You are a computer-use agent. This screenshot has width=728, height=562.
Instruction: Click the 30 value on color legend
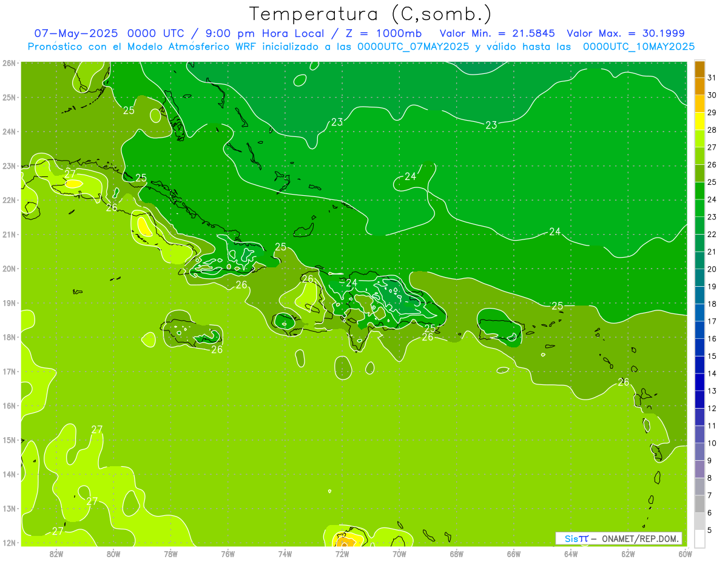pyautogui.click(x=712, y=95)
